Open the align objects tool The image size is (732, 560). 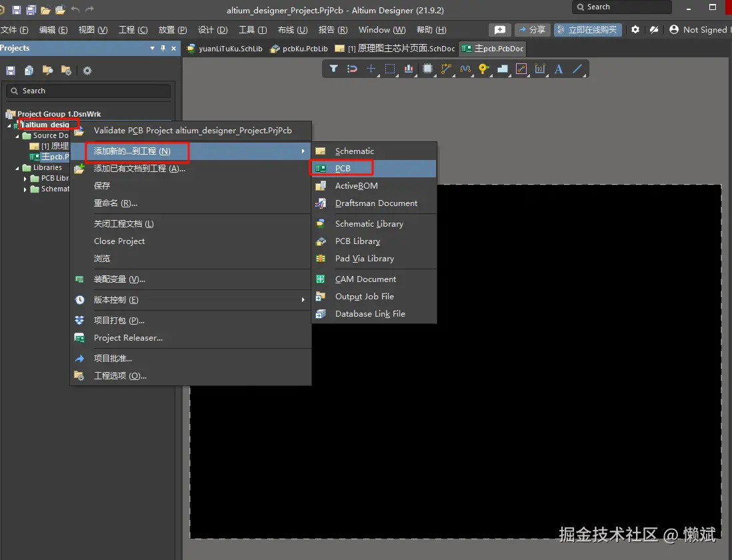(409, 69)
